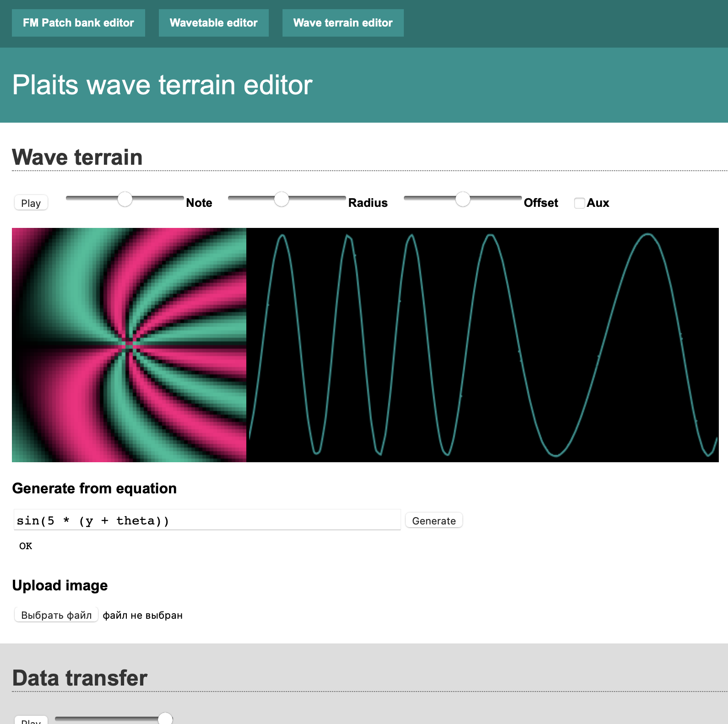Viewport: 728px width, 724px height.
Task: Click the Generate button
Action: tap(434, 521)
